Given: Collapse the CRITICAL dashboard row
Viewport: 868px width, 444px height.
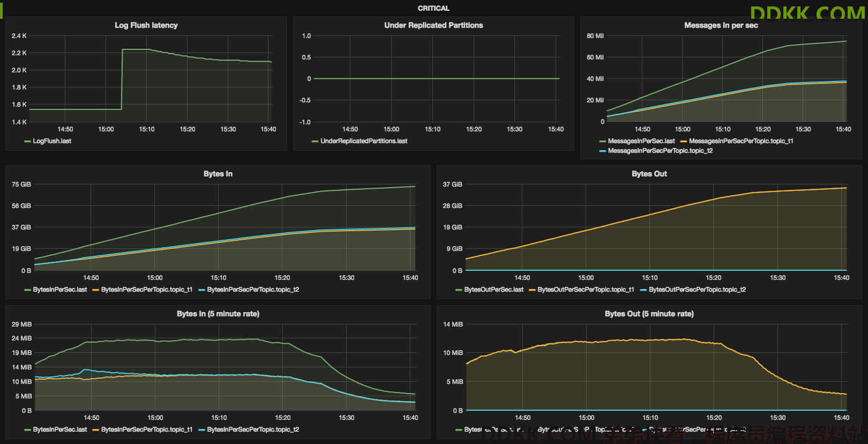Looking at the screenshot, I should coord(433,8).
